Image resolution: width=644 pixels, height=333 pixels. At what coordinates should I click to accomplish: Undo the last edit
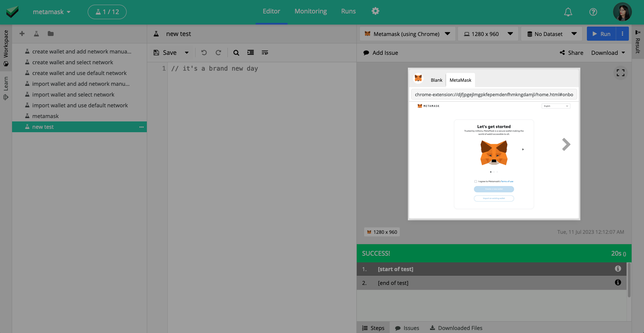tap(204, 53)
